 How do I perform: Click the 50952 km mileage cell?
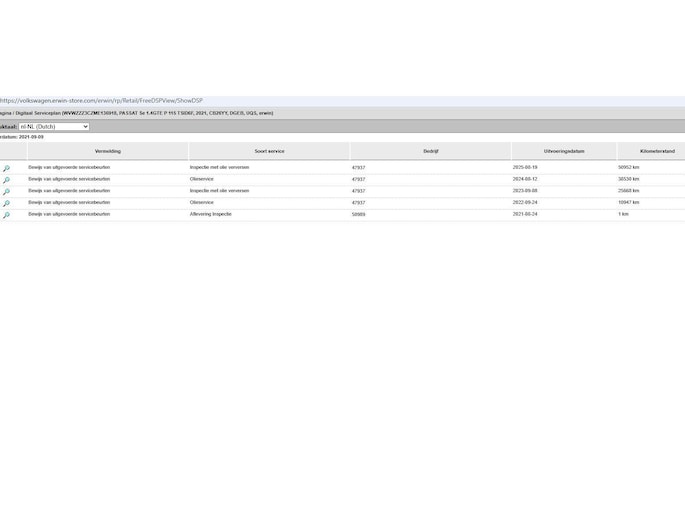[x=629, y=167]
